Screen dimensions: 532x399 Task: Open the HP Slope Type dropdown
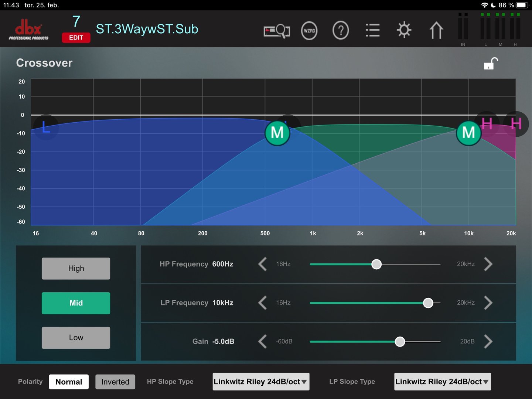point(261,382)
